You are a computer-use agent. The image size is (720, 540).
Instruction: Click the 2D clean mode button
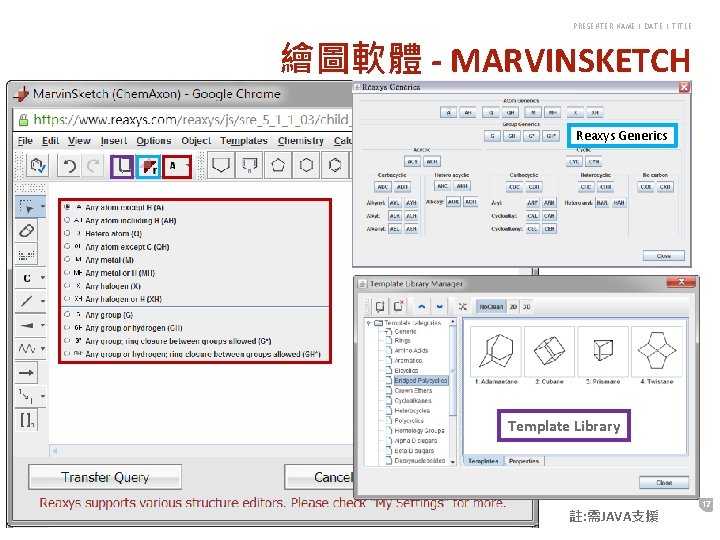(513, 306)
